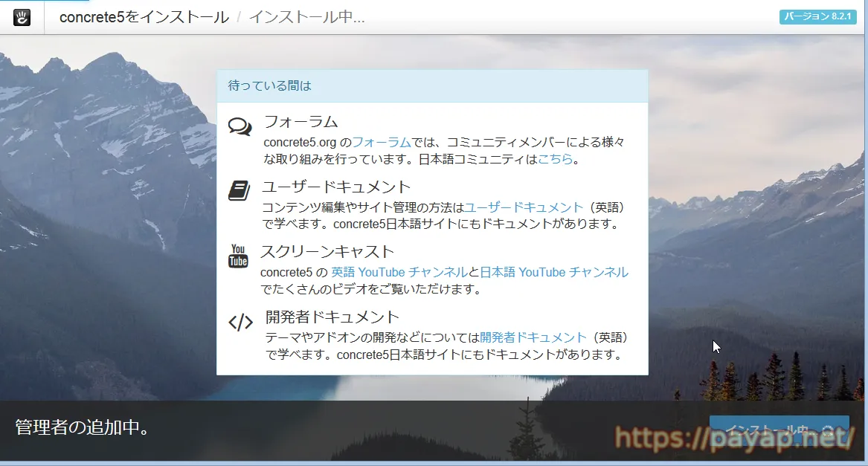Screen dimensions: 868x466
Task: Click the concrete5 hand logo icon
Action: click(x=22, y=17)
